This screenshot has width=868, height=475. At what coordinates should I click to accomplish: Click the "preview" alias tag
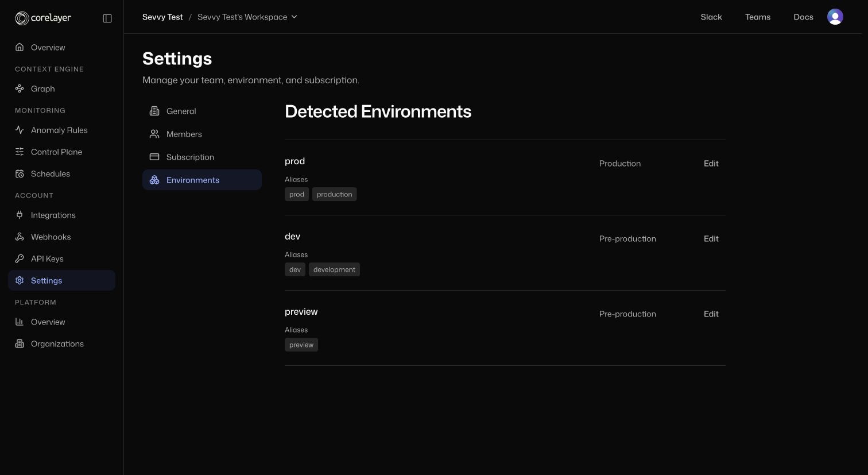[301, 345]
